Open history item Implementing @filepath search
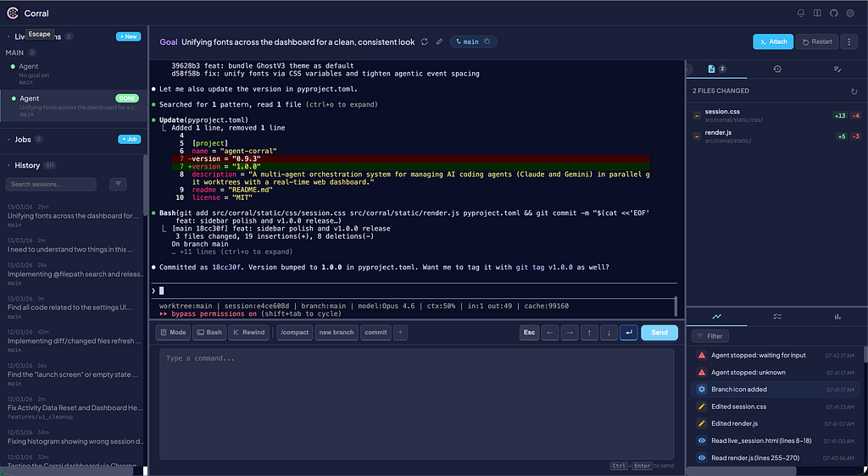The width and height of the screenshot is (868, 476). click(73, 274)
